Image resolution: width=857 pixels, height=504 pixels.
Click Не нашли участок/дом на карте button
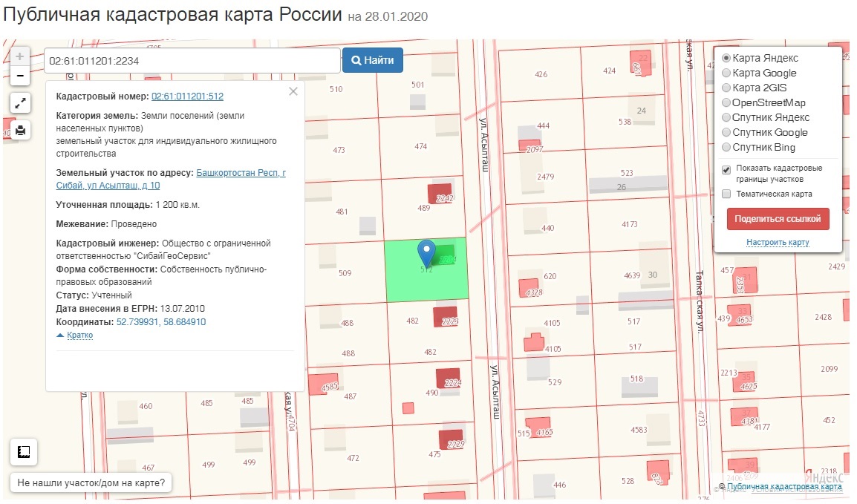click(x=91, y=482)
